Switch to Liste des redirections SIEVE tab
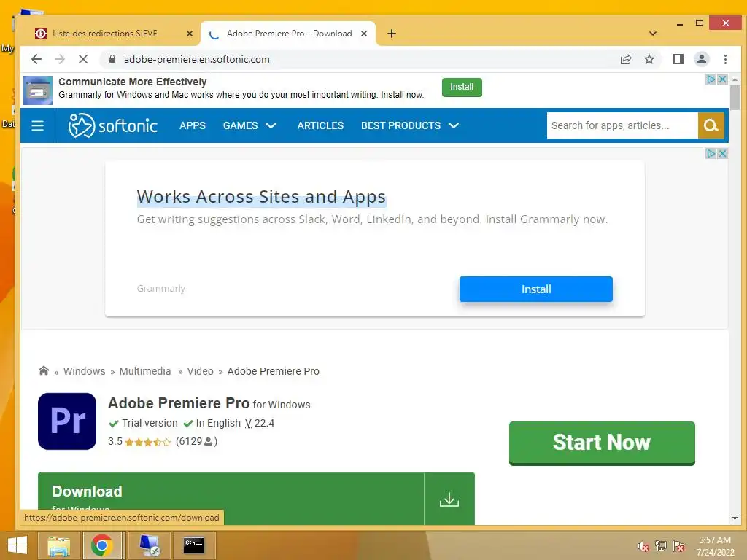This screenshot has height=560, width=747. click(105, 34)
